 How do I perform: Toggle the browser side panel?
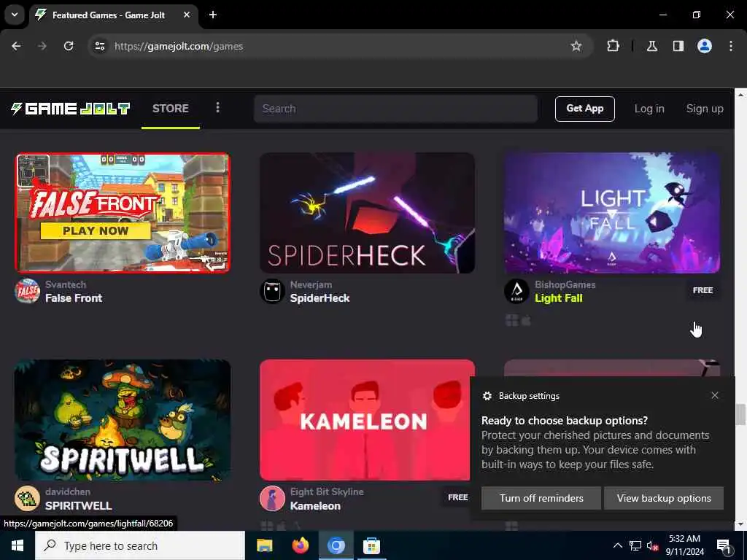tap(678, 46)
